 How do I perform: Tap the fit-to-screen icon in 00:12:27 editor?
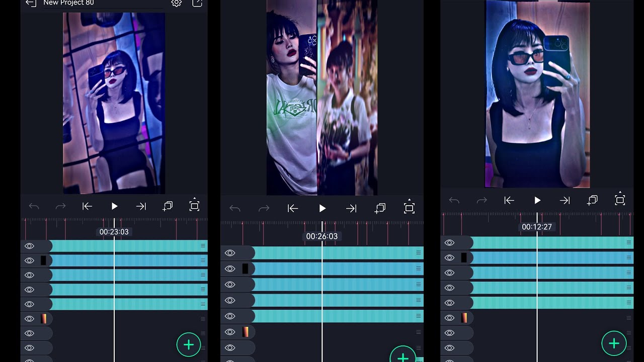(620, 199)
